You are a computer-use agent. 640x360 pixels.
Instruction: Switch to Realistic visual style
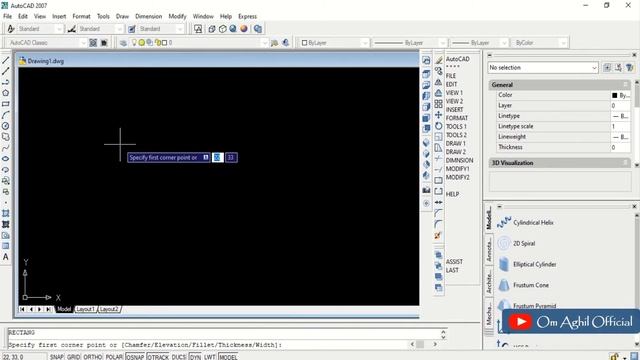(233, 29)
